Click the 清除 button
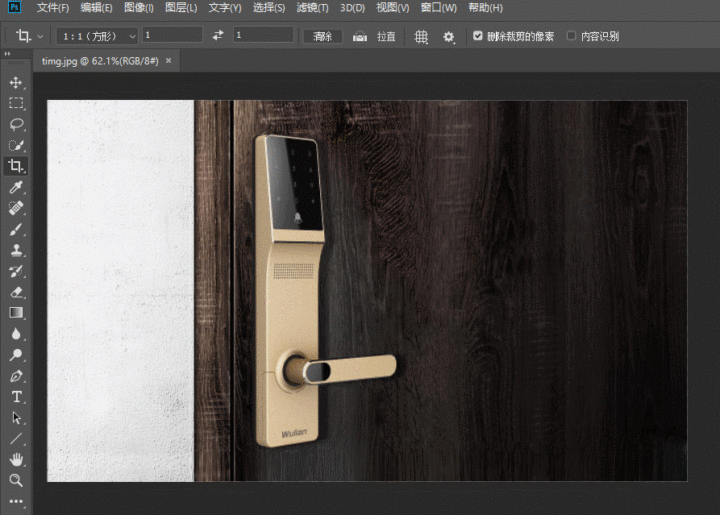The image size is (720, 515). coord(322,36)
